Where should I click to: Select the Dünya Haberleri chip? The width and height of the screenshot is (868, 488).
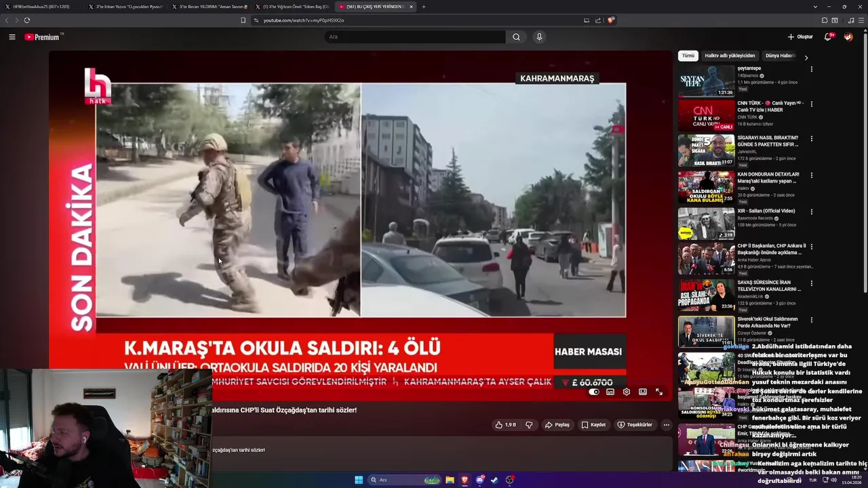coord(780,56)
